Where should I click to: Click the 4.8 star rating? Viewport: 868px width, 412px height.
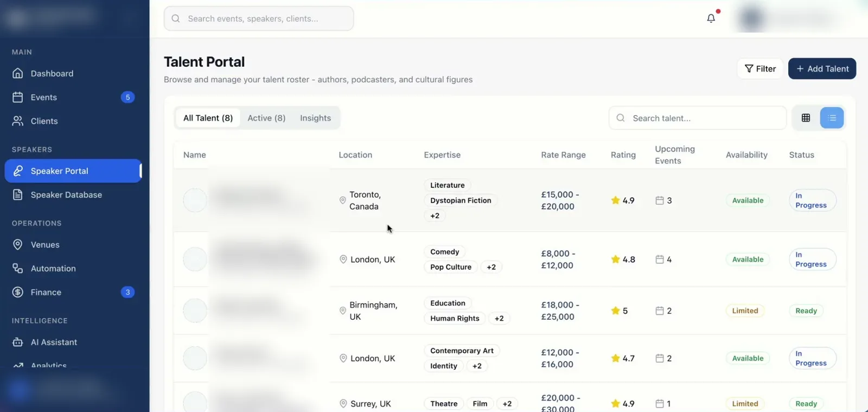(x=623, y=259)
